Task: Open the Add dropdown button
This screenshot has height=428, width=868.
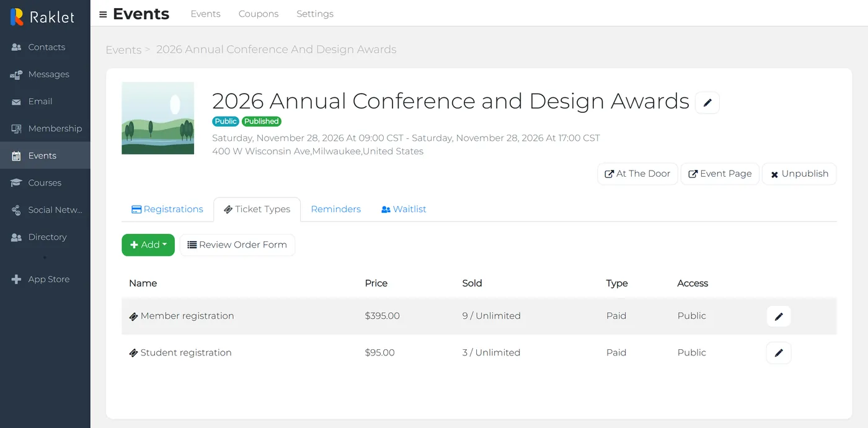Action: tap(148, 245)
